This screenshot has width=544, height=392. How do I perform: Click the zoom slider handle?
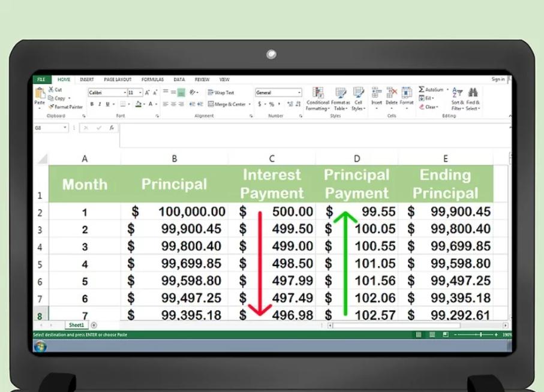481,335
